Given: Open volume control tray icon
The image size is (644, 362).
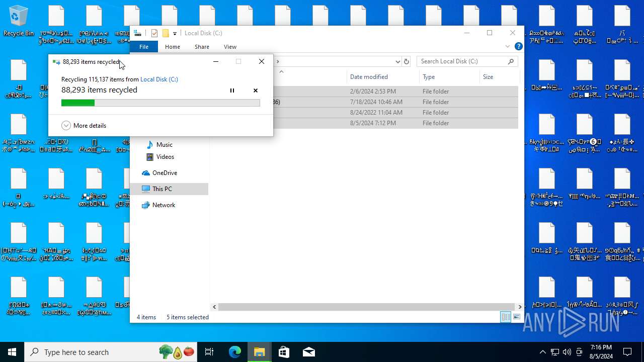Looking at the screenshot, I should pyautogui.click(x=567, y=352).
